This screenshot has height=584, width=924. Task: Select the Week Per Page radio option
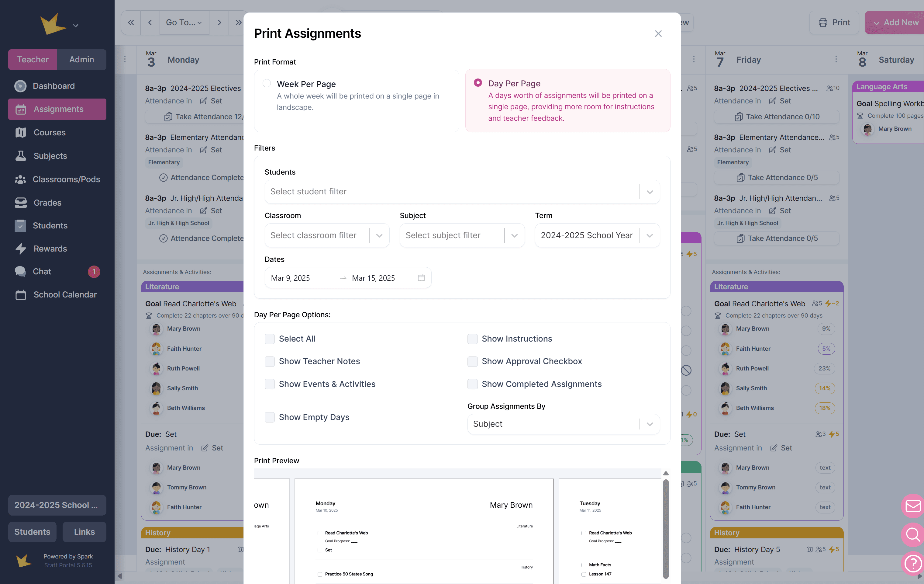pyautogui.click(x=267, y=83)
